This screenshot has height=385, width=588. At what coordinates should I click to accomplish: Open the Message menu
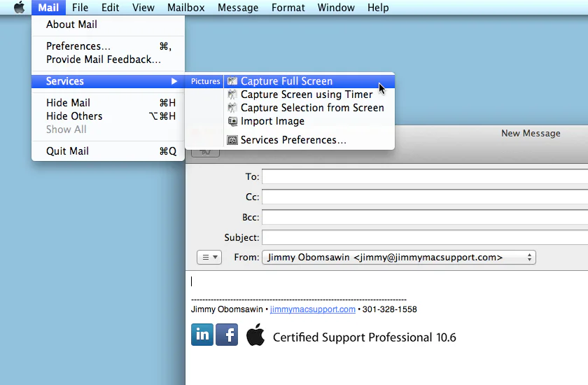pos(238,8)
